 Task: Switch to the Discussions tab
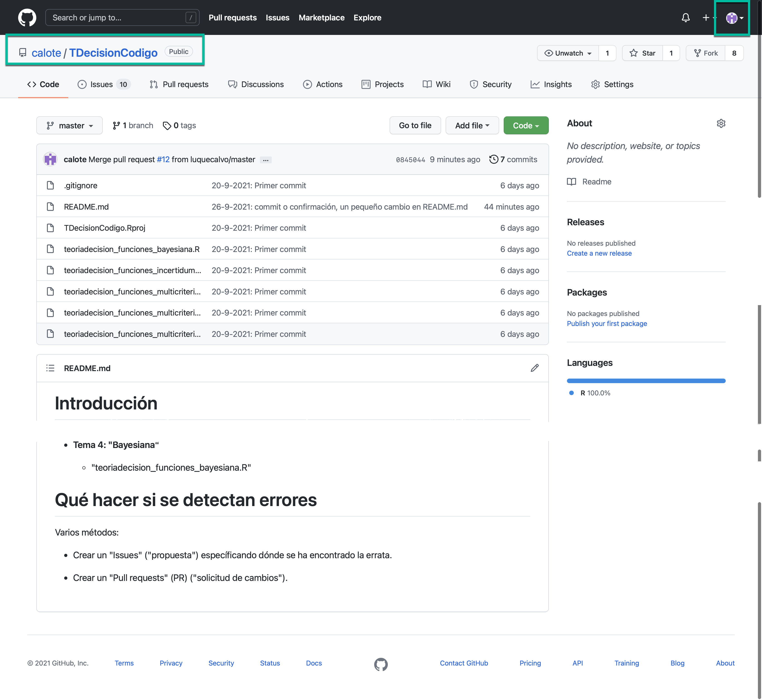(x=256, y=84)
